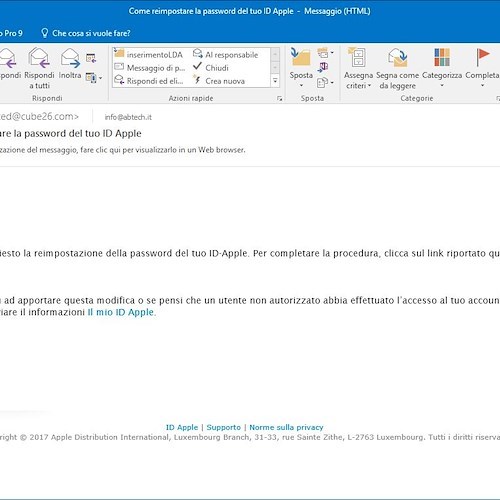Open the 'ID Apple' footer link
500x500 pixels.
click(x=182, y=427)
